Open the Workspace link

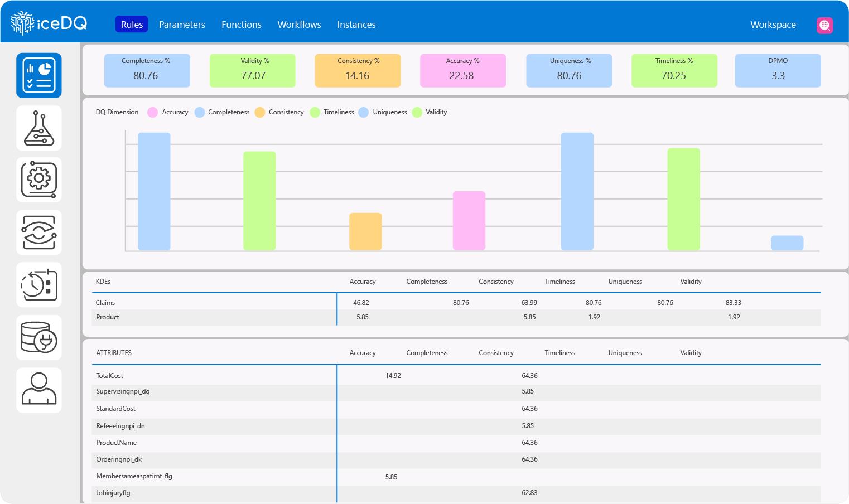point(773,25)
